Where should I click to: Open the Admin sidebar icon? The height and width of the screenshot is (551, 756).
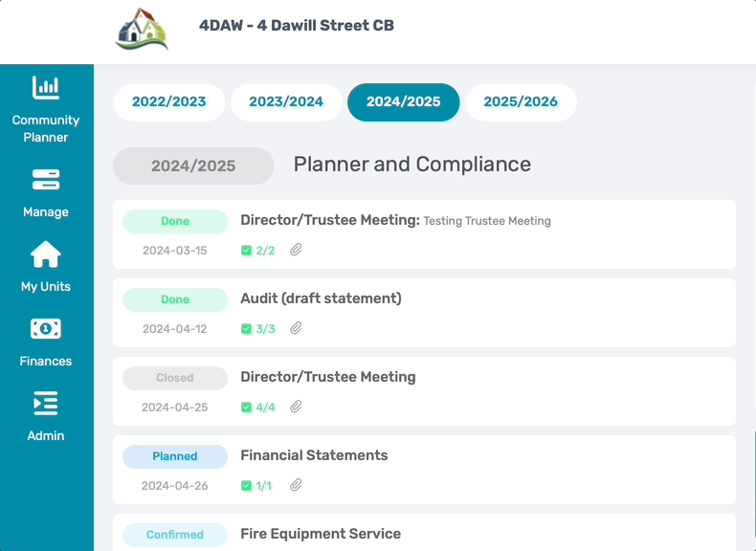[46, 404]
